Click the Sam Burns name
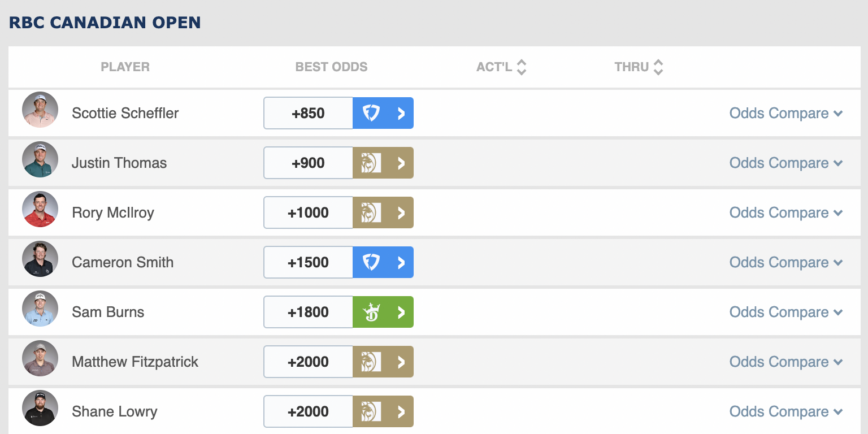The image size is (868, 434). pyautogui.click(x=108, y=312)
